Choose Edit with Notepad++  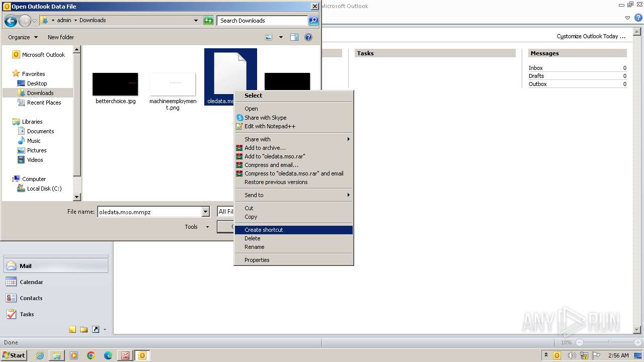click(x=294, y=126)
